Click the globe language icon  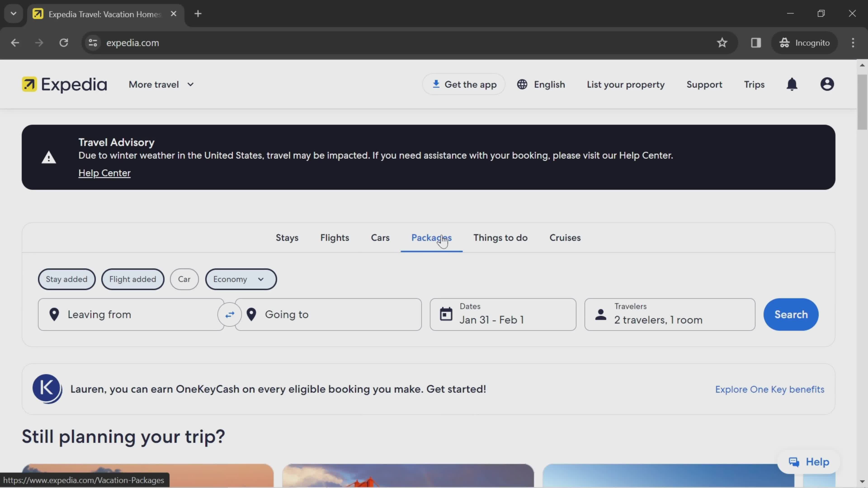tap(522, 84)
